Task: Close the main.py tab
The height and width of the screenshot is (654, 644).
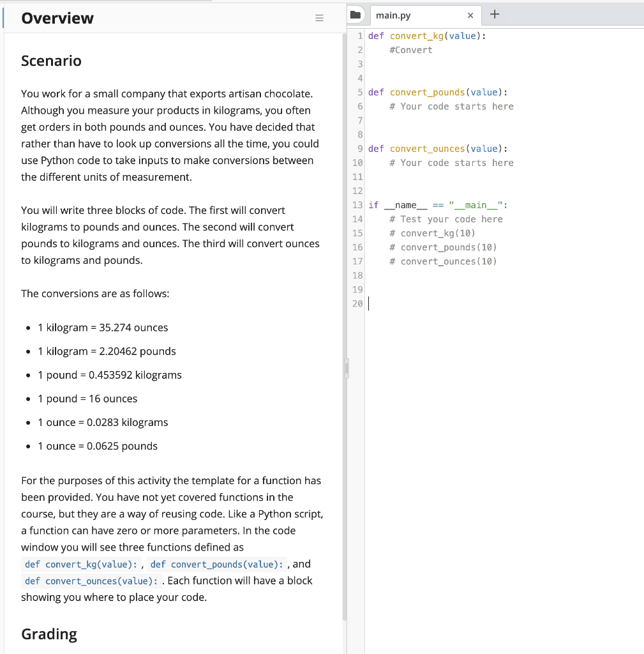Action: pyautogui.click(x=470, y=15)
